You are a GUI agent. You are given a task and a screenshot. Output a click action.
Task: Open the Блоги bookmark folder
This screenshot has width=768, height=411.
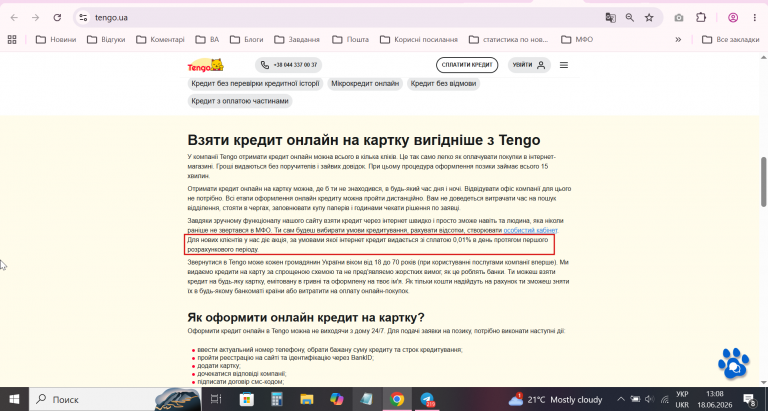(247, 39)
